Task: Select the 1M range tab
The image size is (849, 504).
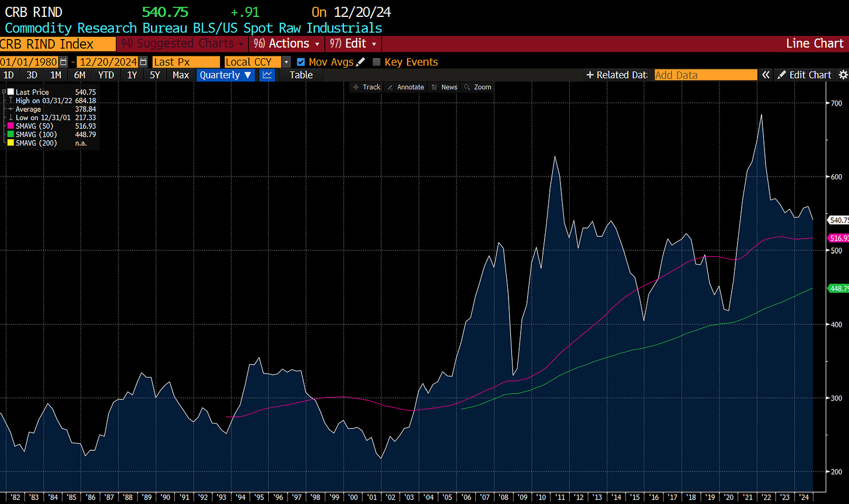Action: pyautogui.click(x=55, y=75)
